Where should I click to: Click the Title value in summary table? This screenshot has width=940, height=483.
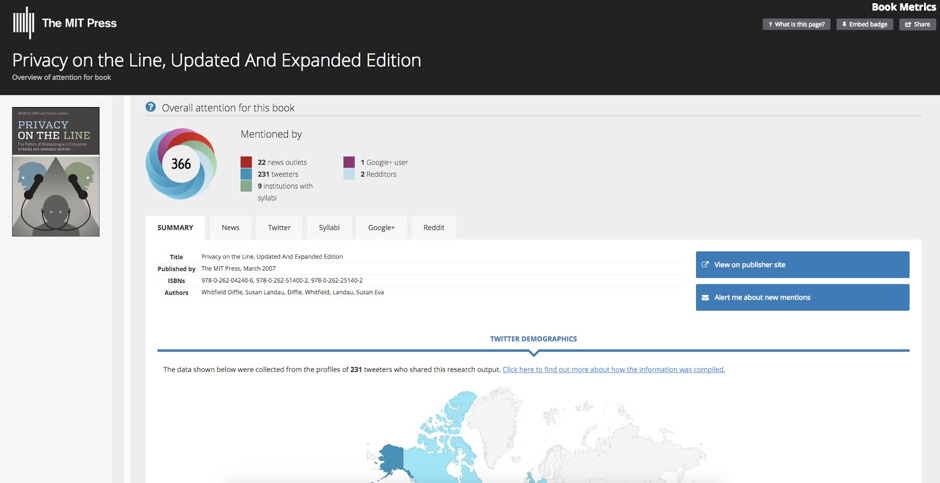272,256
